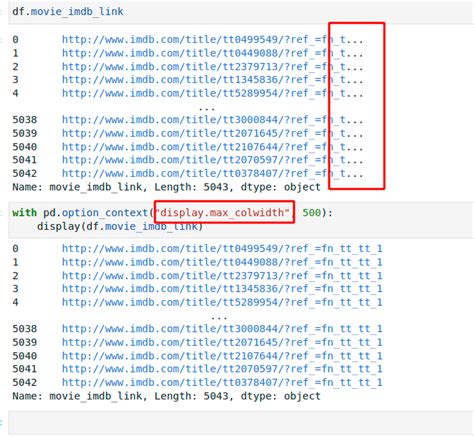Open the truncated tt1345836 link ending in t...
The image size is (474, 436).
212,80
